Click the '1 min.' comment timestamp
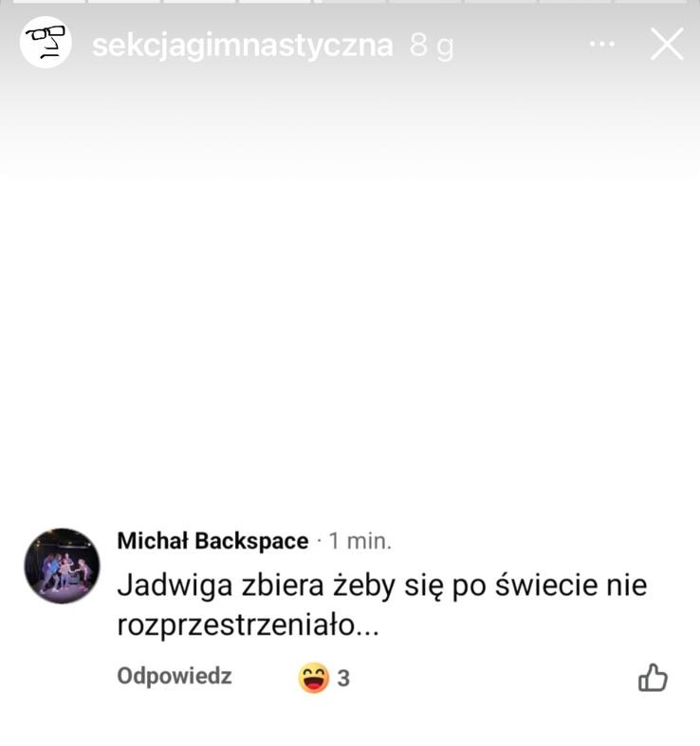The height and width of the screenshot is (746, 700). (360, 541)
